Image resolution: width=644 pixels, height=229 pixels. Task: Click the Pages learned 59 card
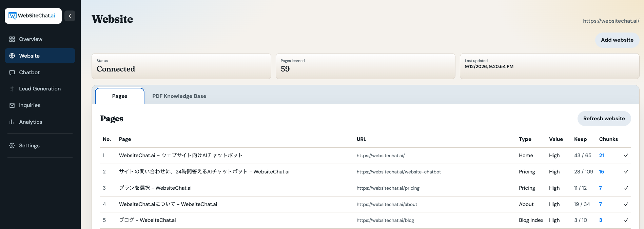click(365, 66)
